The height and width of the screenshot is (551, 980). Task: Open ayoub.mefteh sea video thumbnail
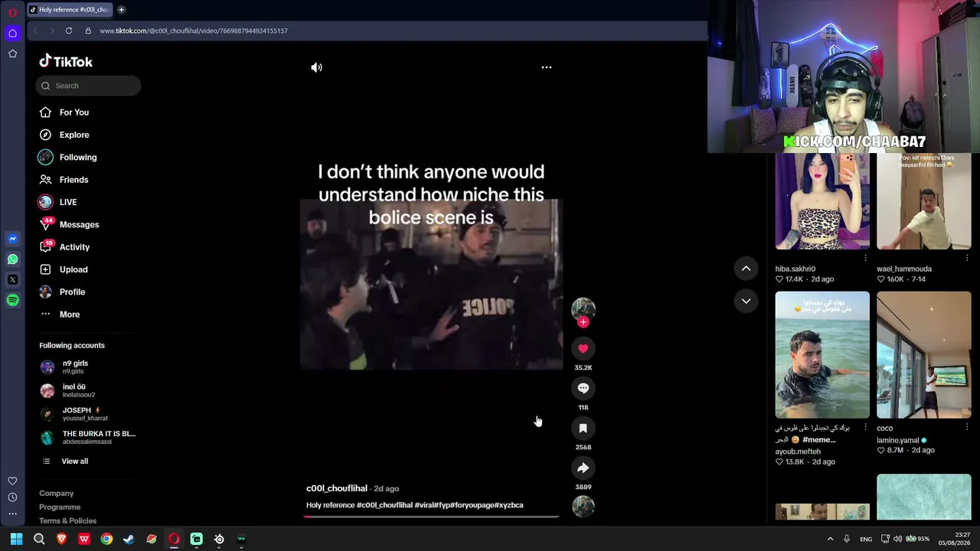coord(822,355)
